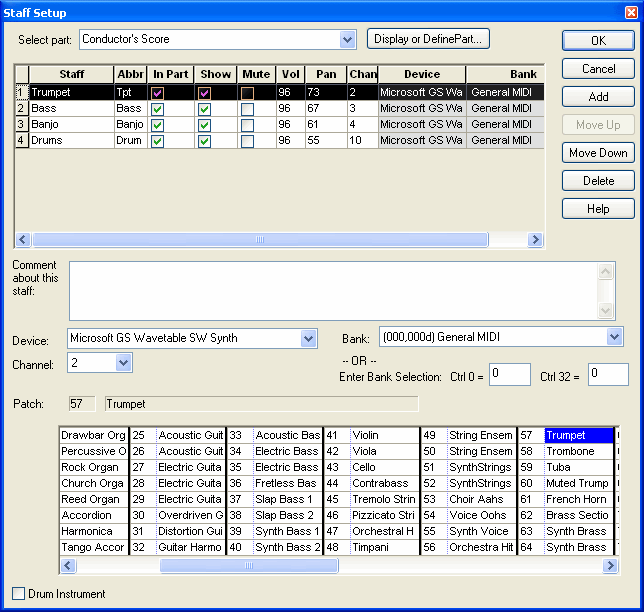The width and height of the screenshot is (644, 612).
Task: Expand the Device dropdown list
Action: pyautogui.click(x=308, y=339)
